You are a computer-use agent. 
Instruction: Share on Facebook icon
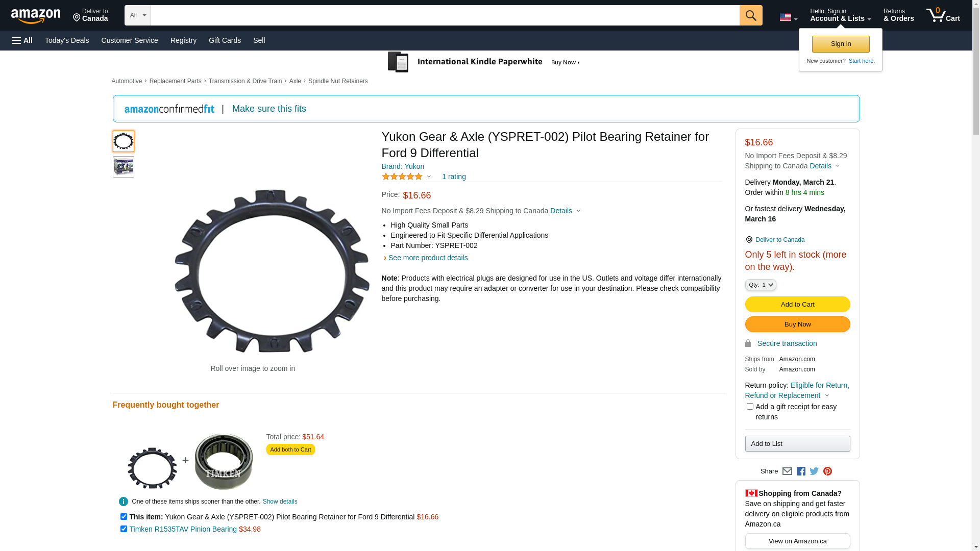click(x=801, y=471)
